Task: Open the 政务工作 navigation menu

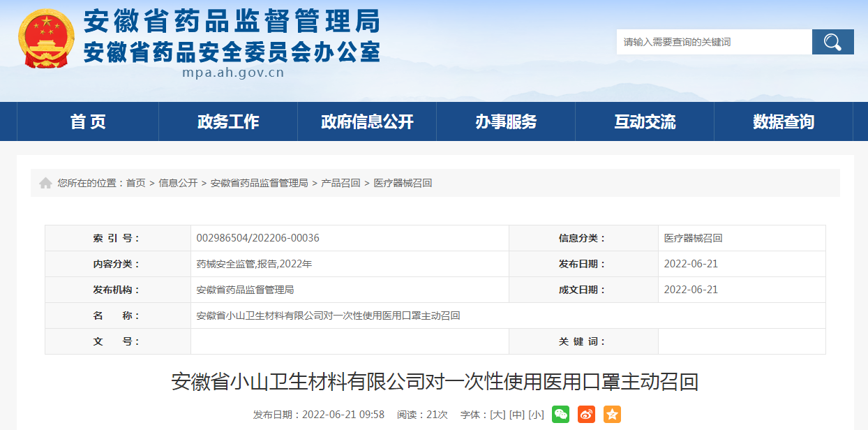Action: tap(228, 121)
